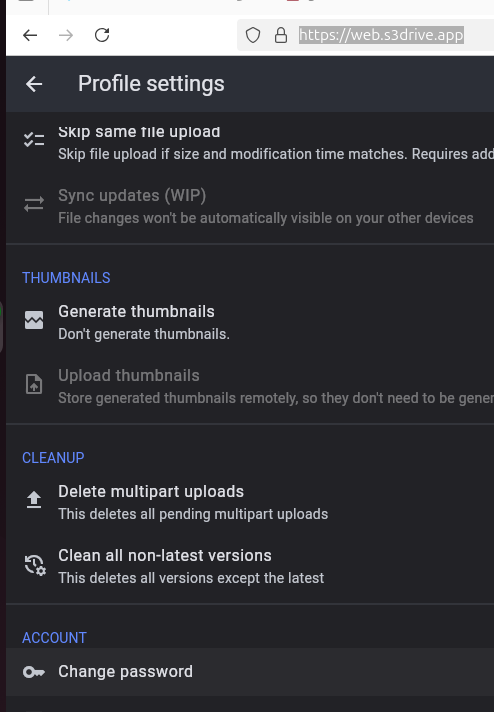Open the Generate thumbnails setting
This screenshot has height=712, width=494.
pos(250,322)
